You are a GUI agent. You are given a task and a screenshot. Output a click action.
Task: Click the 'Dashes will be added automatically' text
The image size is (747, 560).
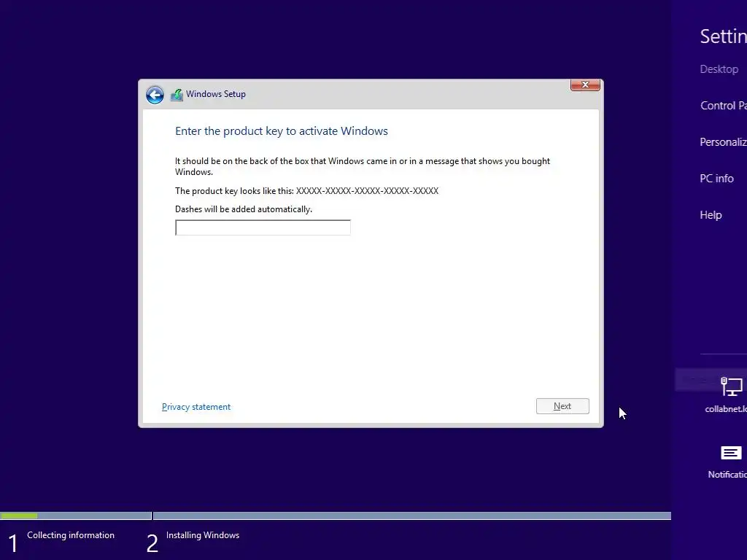(x=244, y=209)
